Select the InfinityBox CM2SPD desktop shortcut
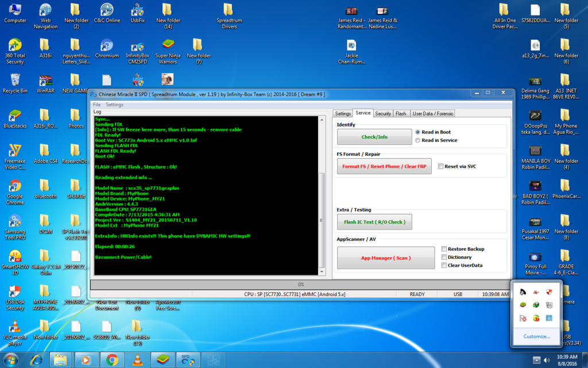588x368 pixels. tap(138, 51)
